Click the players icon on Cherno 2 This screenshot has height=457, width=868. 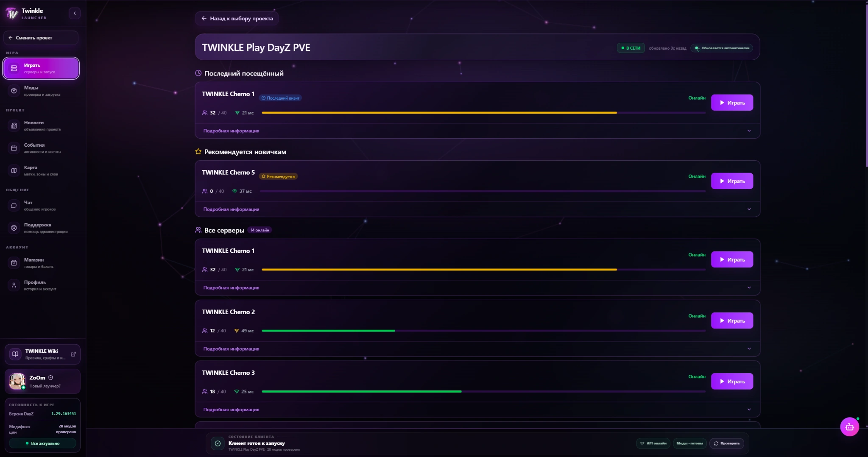205,331
